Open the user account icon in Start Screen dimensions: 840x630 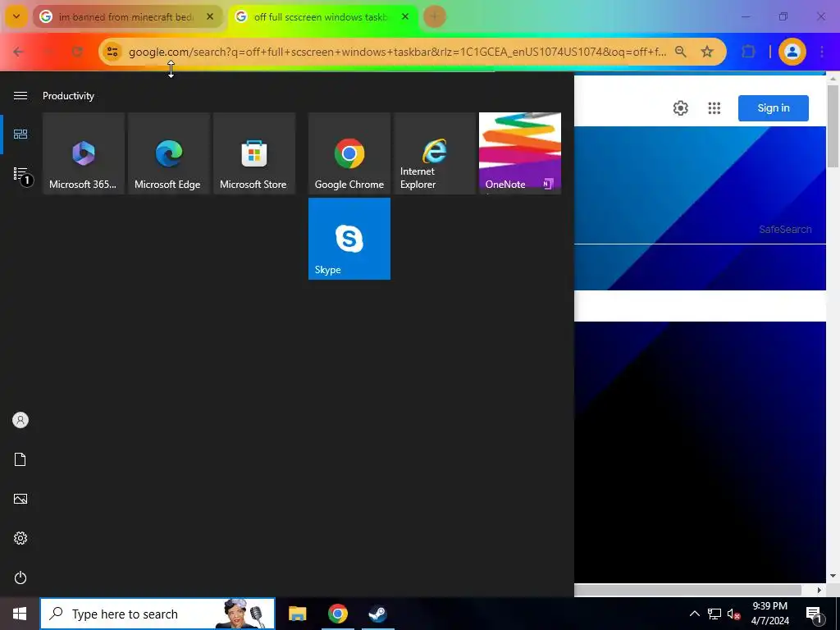(21, 420)
